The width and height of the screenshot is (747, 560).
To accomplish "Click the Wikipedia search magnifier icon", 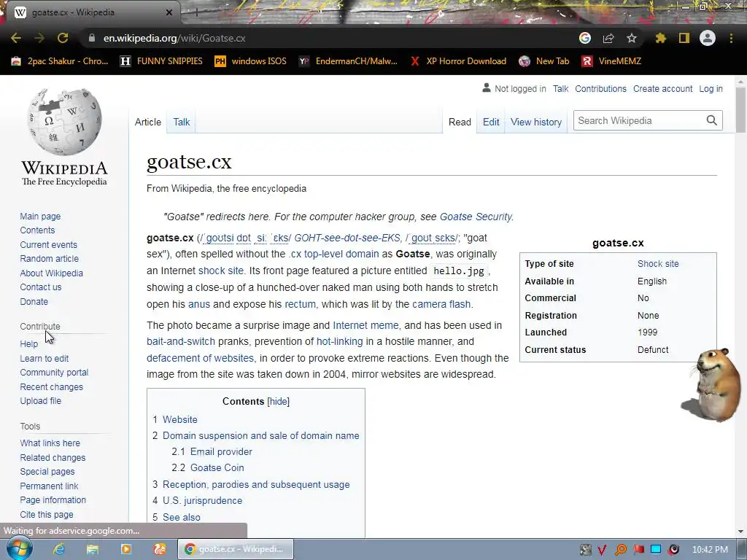I will tap(712, 120).
